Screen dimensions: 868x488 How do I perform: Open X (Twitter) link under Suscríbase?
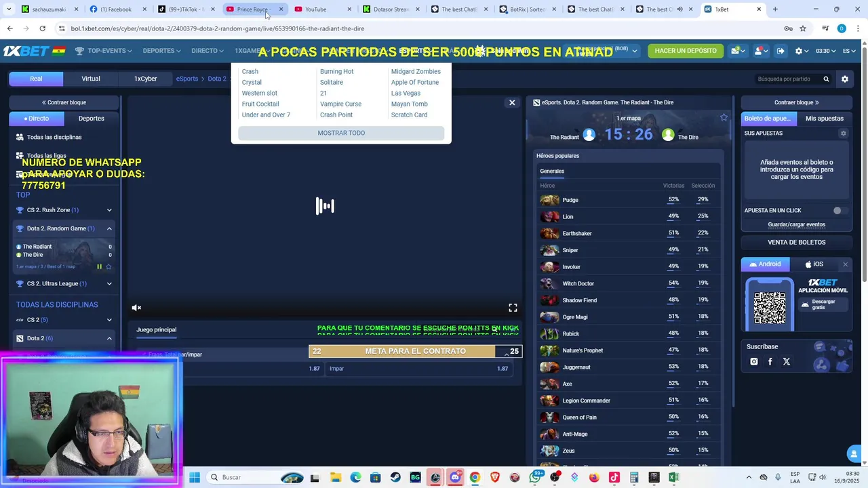787,362
